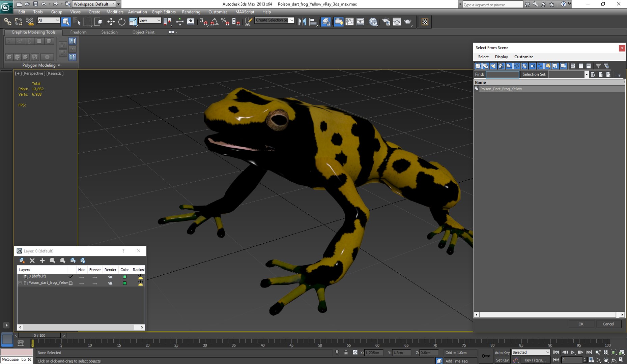
Task: Click the Set Key button
Action: click(x=502, y=360)
